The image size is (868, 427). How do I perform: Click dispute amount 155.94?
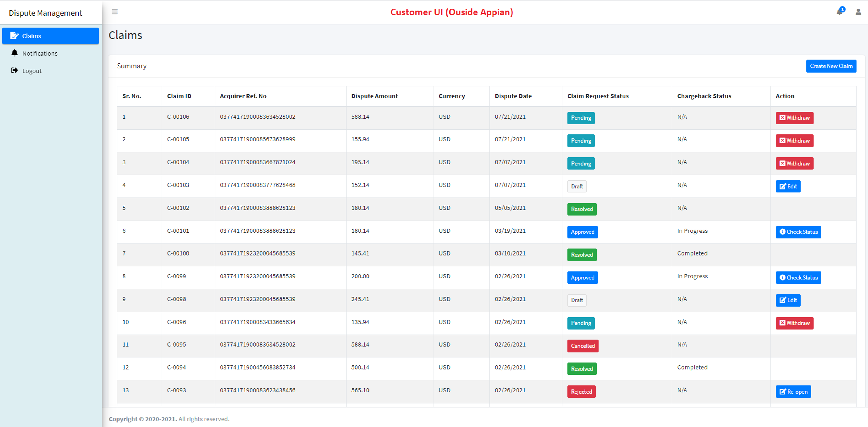point(360,139)
